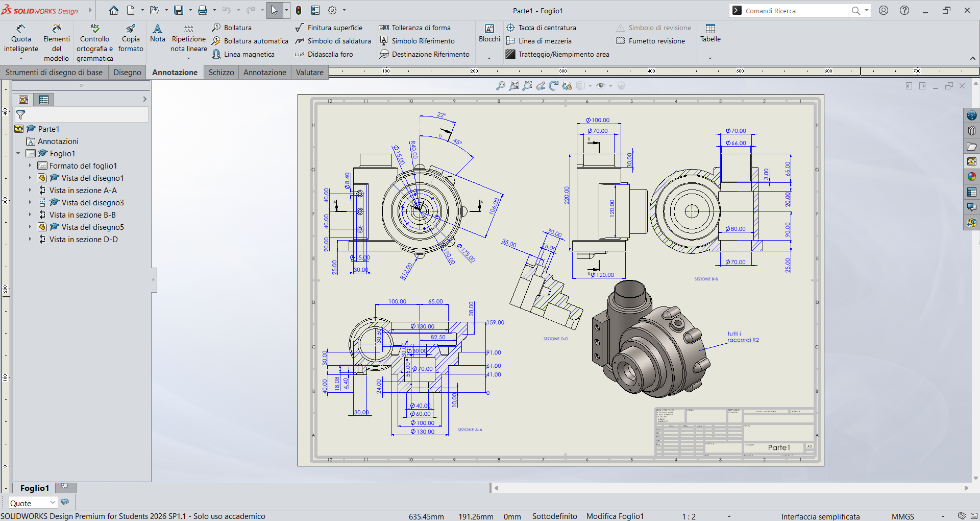This screenshot has width=980, height=521.
Task: Expand Vista in sezione A-A node
Action: point(30,190)
